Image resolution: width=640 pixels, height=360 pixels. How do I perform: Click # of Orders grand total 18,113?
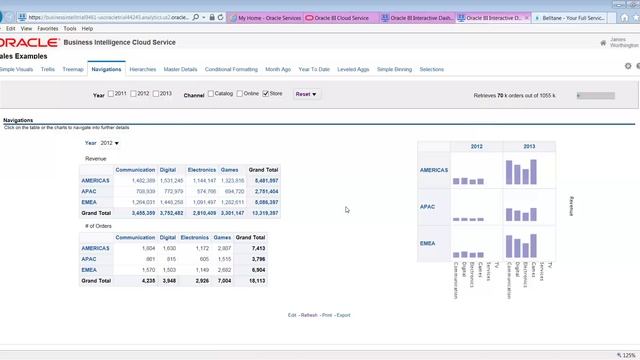click(x=257, y=281)
